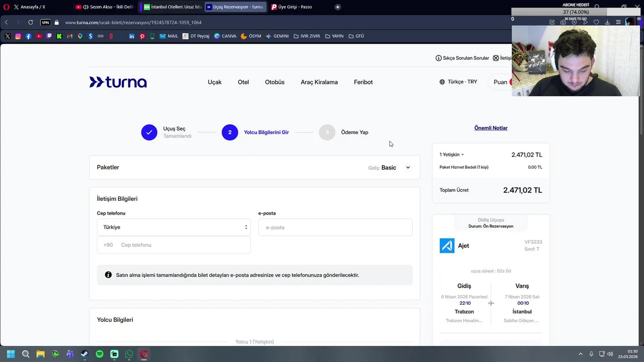Viewport: 644px width, 362px height.
Task: Toggle the VPN badge in address bar
Action: pyautogui.click(x=45, y=22)
